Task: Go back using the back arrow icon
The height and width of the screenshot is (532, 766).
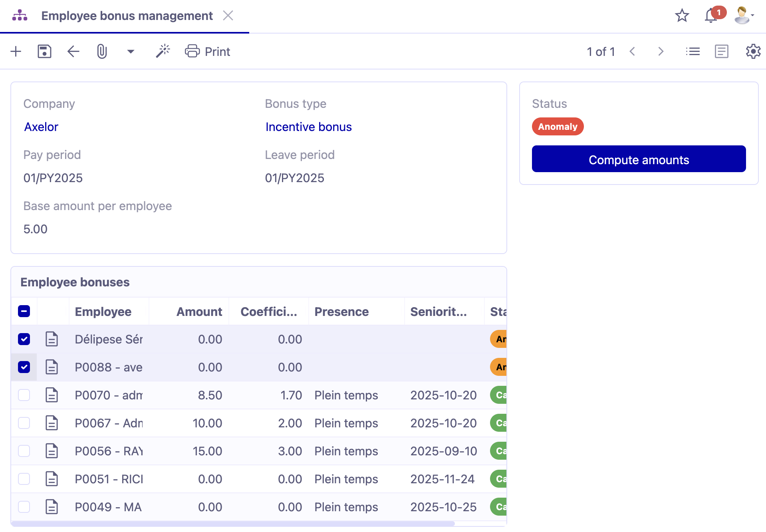Action: (x=73, y=51)
